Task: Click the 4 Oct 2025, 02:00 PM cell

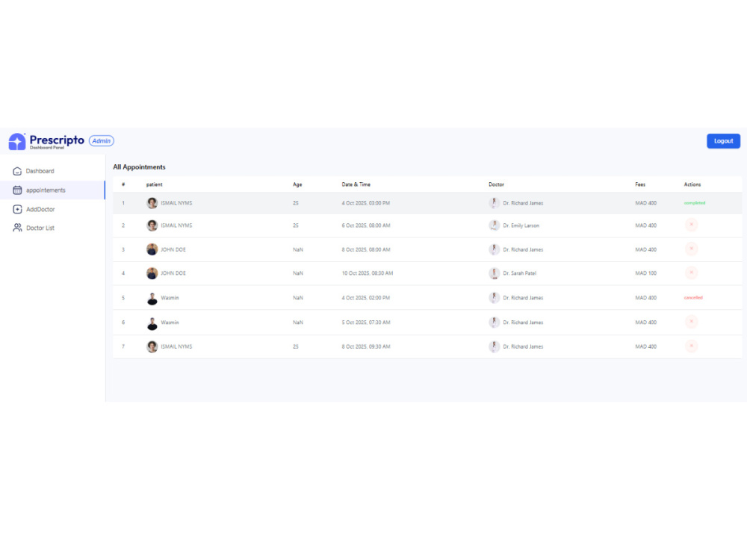Action: click(x=366, y=298)
